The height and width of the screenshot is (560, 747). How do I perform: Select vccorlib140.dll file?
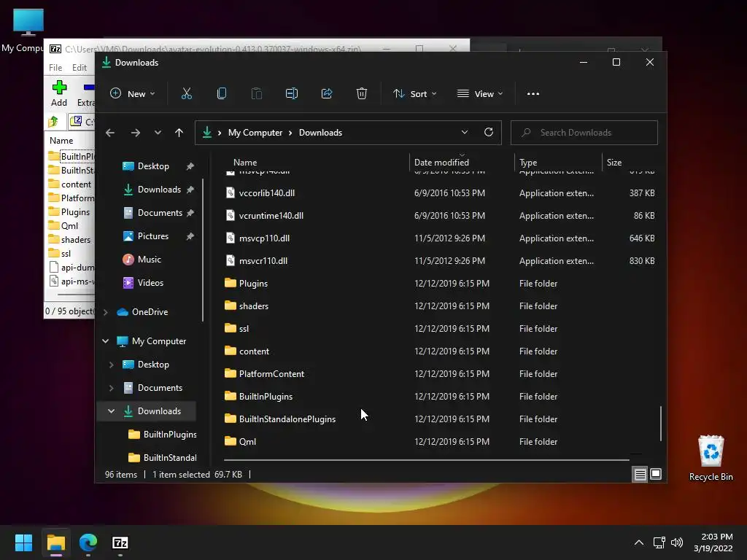point(267,192)
